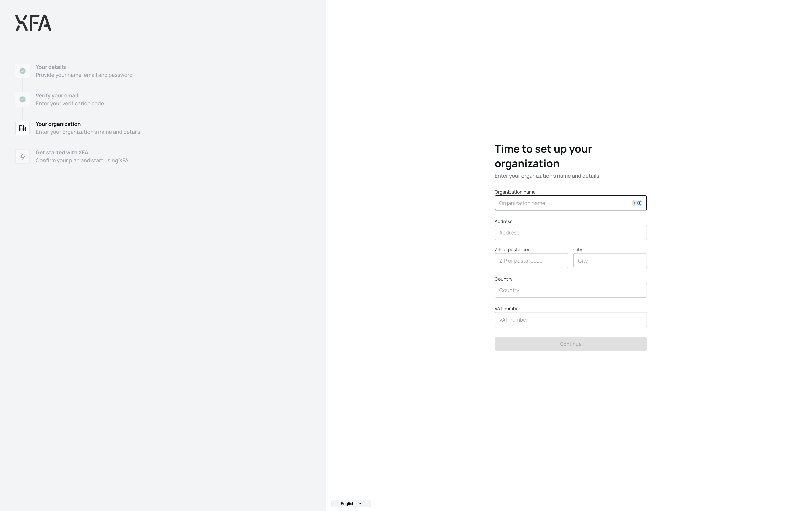This screenshot has height=511, width=812.
Task: Click the Organization name input field
Action: [x=570, y=203]
